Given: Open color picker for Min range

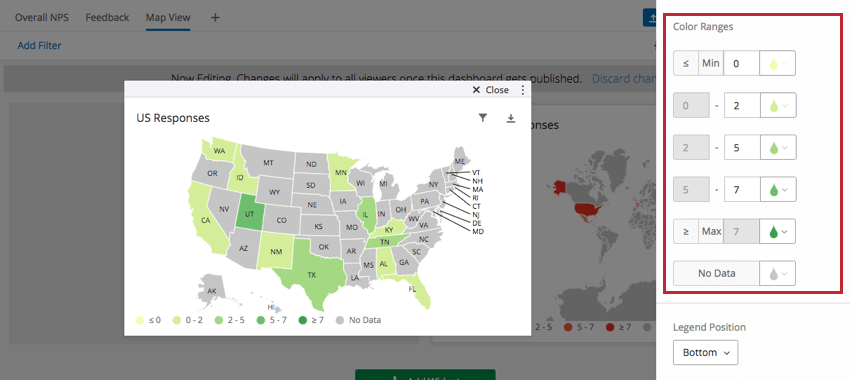Looking at the screenshot, I should [778, 63].
